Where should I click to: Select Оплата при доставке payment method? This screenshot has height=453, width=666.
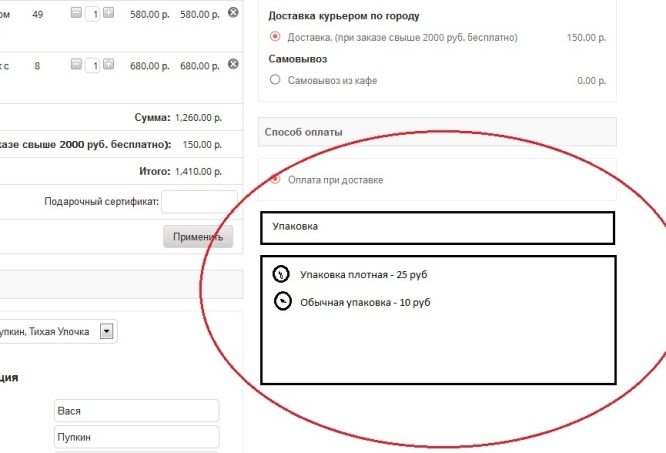[275, 180]
